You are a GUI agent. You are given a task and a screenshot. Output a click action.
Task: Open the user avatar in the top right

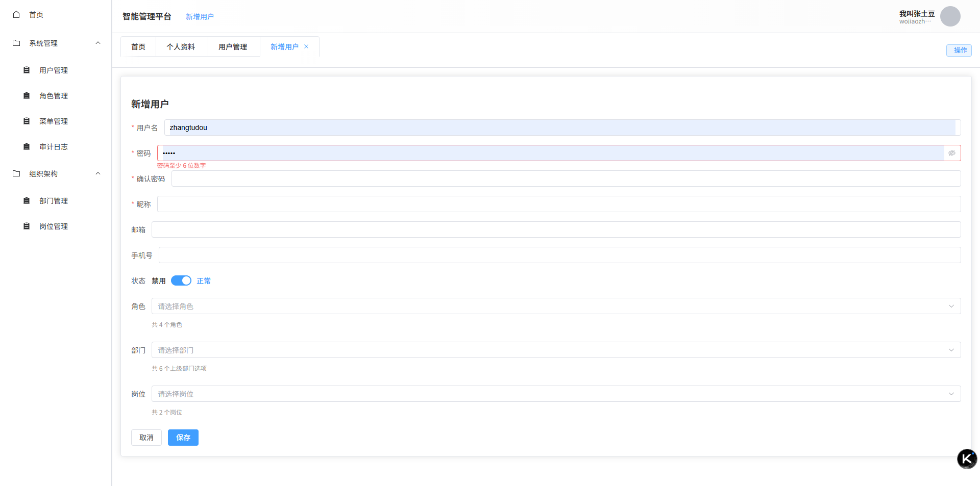[x=950, y=16]
